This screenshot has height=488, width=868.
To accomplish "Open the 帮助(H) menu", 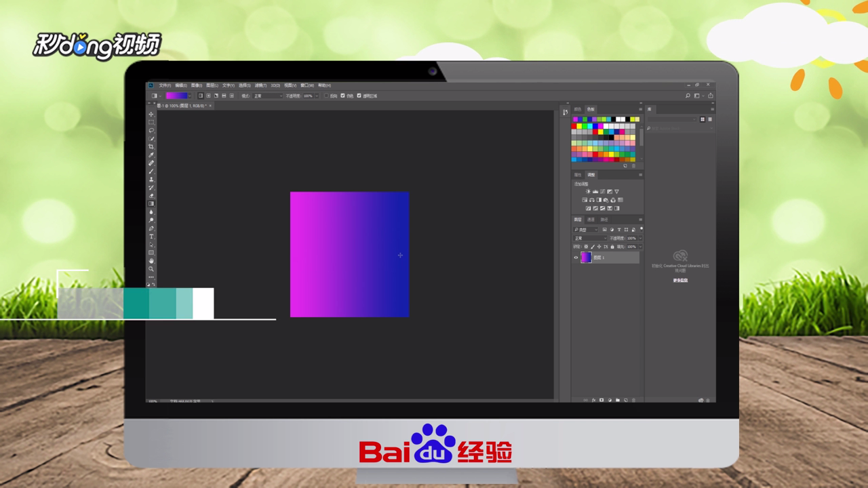I will point(324,85).
